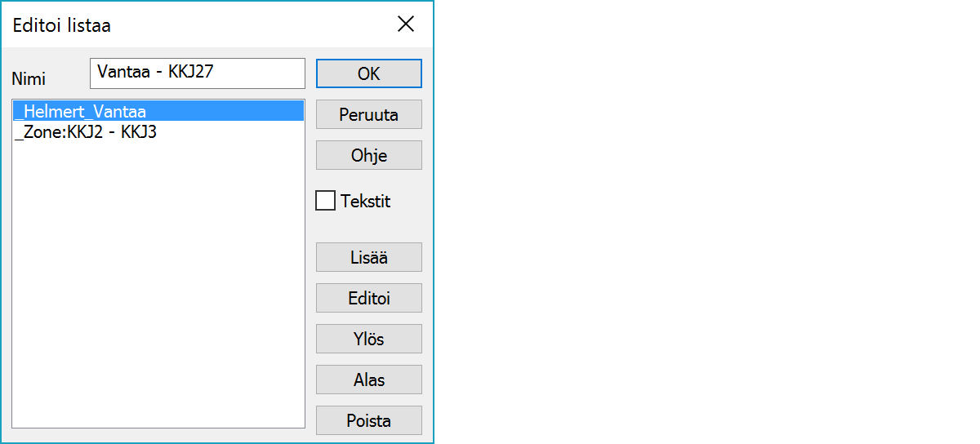Select the _Zone:KKJ2 - KKJ3 list entry
980x444 pixels.
[86, 131]
